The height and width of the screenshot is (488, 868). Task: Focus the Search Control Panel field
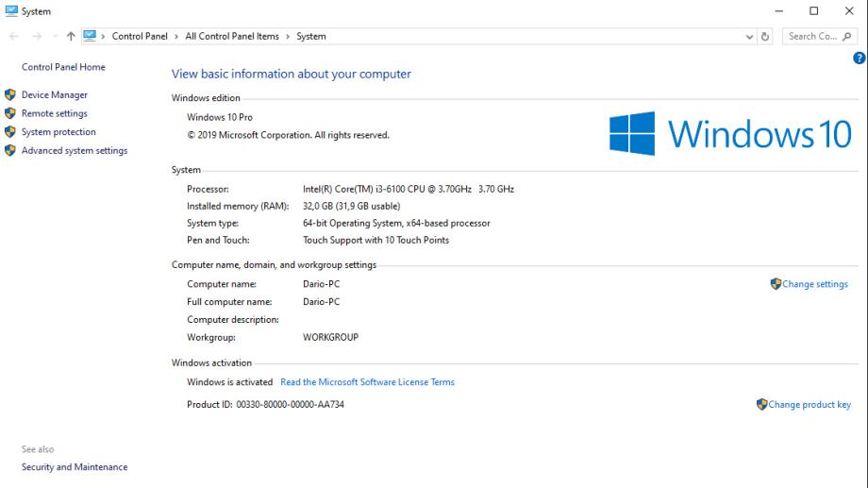tap(813, 37)
